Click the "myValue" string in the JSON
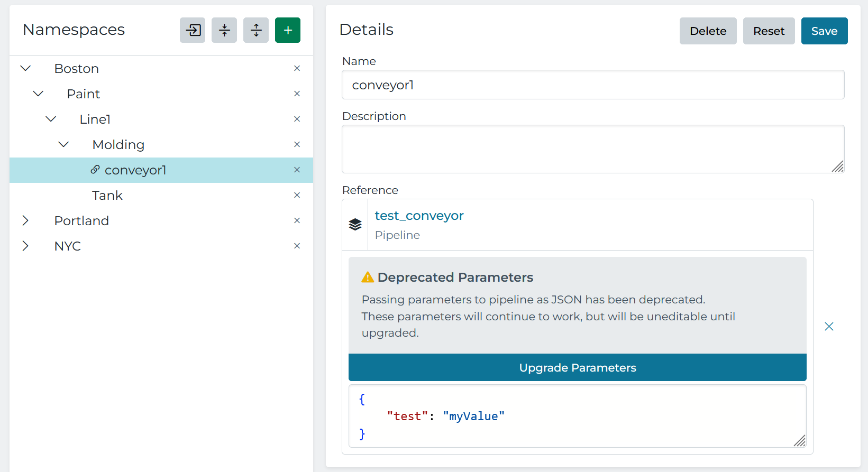 474,417
